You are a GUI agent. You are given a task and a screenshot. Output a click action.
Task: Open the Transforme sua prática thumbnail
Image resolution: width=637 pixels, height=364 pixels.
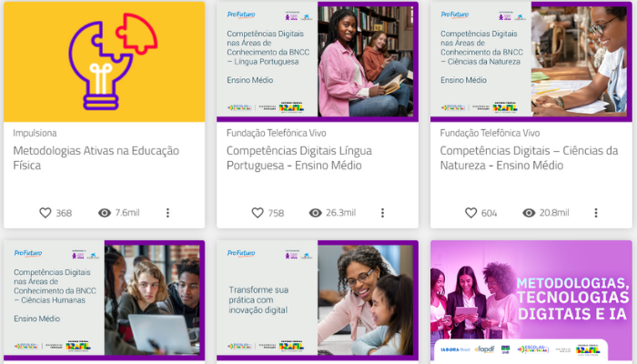(x=318, y=300)
